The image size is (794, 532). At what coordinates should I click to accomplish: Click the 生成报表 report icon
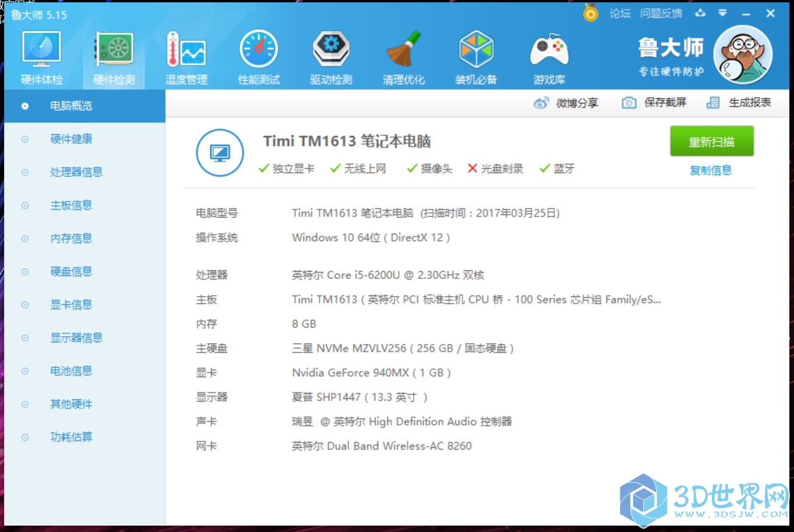point(713,103)
